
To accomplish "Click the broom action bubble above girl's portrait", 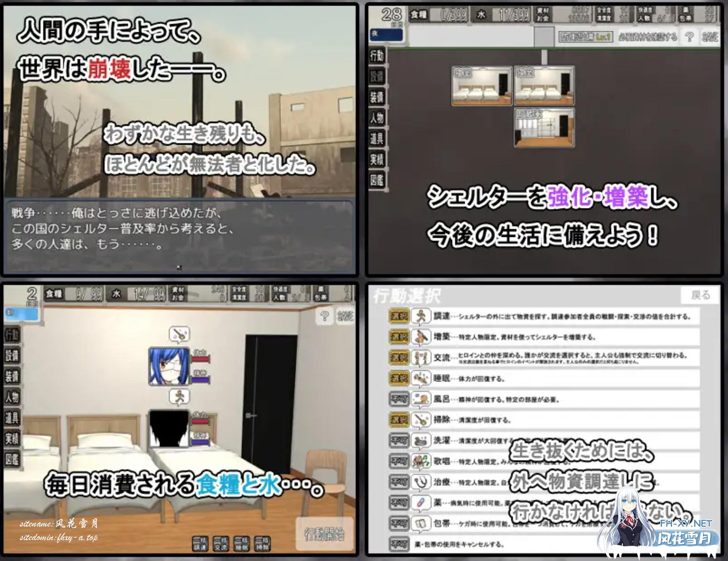I will click(x=179, y=335).
